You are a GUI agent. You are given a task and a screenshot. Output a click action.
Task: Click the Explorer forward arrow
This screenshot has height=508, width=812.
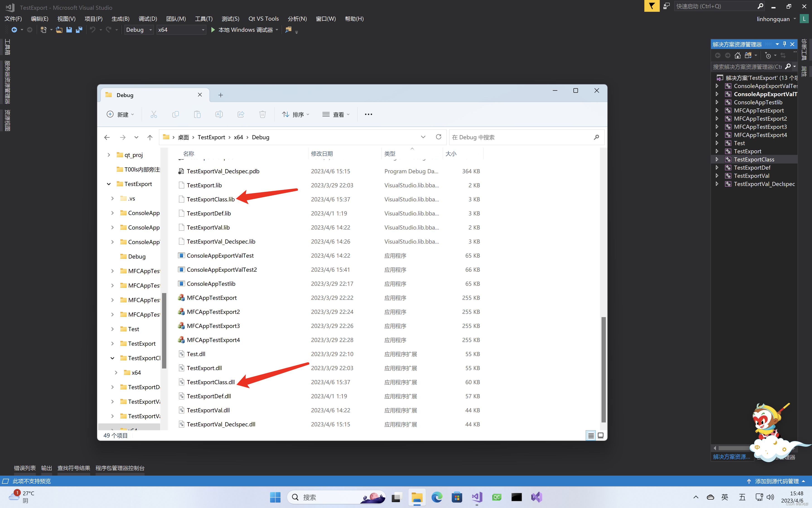pyautogui.click(x=123, y=137)
